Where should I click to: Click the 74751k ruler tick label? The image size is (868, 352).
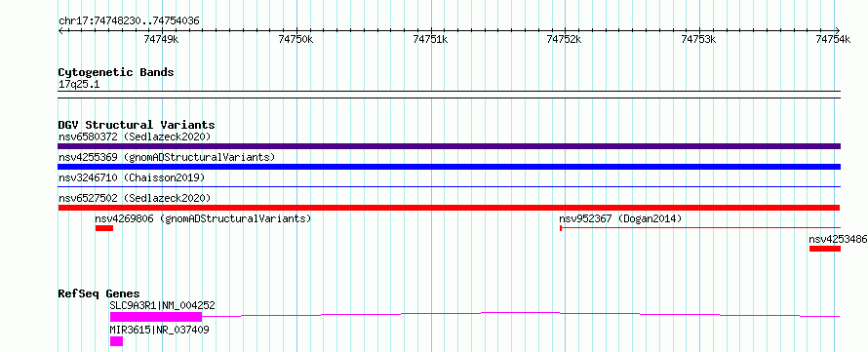[x=431, y=39]
